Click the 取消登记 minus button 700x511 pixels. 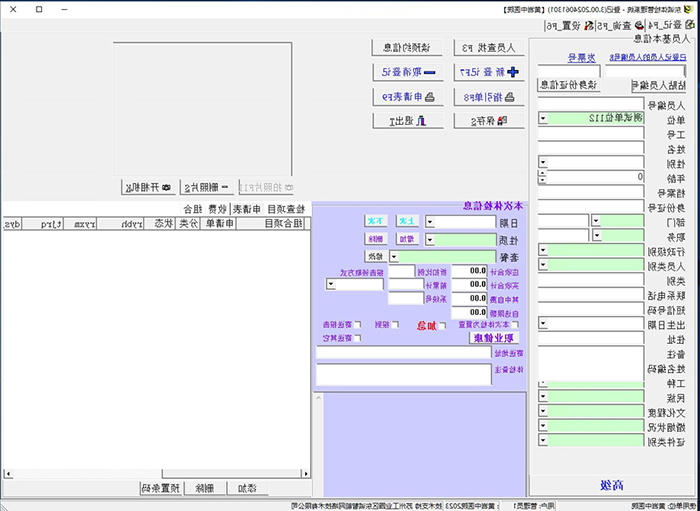pyautogui.click(x=408, y=72)
